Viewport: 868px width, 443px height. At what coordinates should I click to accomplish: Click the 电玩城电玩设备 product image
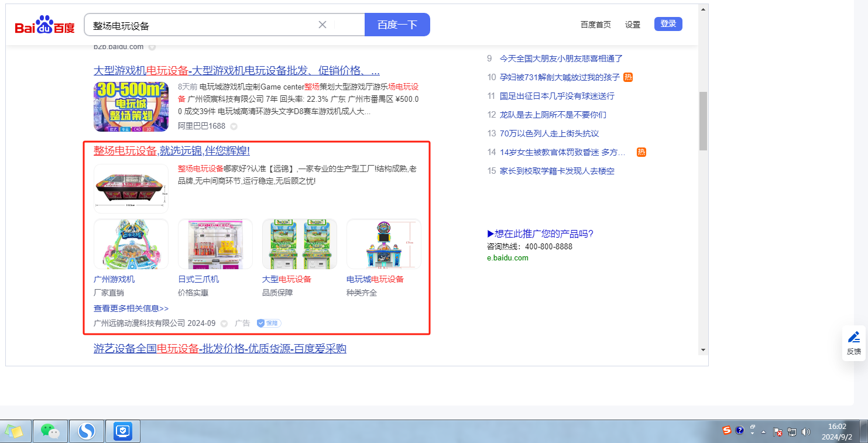[x=384, y=244]
